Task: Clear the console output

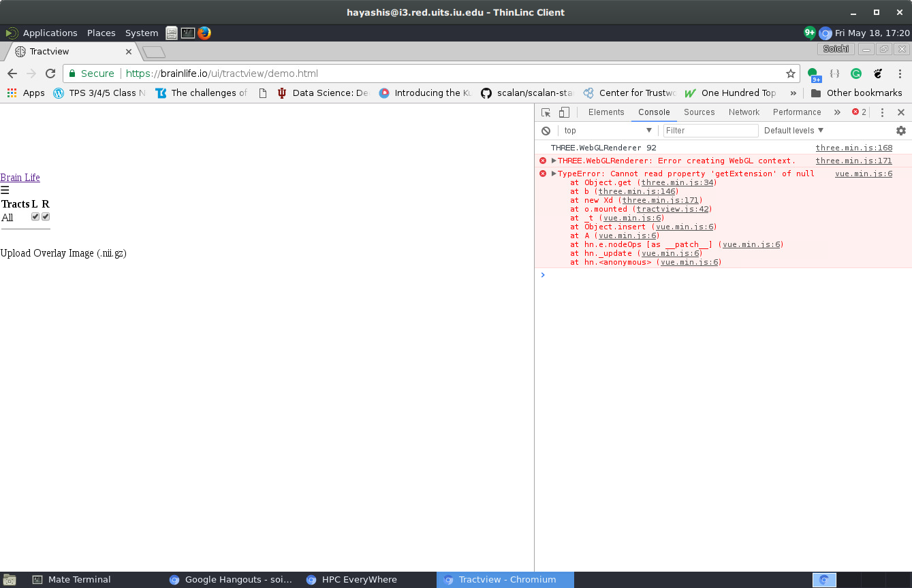Action: coord(546,131)
